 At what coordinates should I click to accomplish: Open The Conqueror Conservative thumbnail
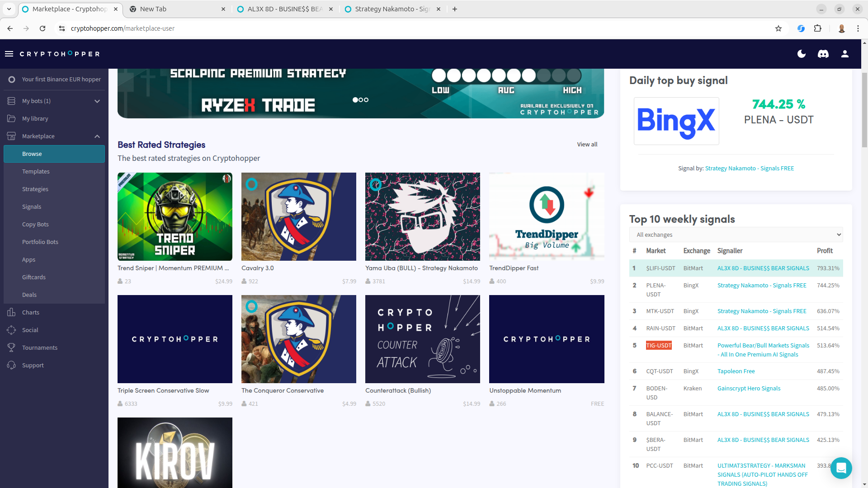(x=299, y=339)
